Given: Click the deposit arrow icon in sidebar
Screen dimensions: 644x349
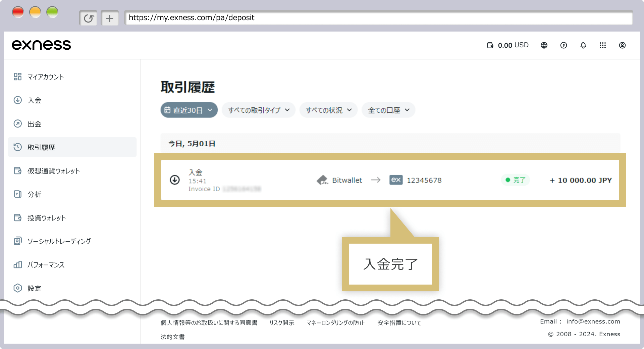Looking at the screenshot, I should tap(17, 100).
